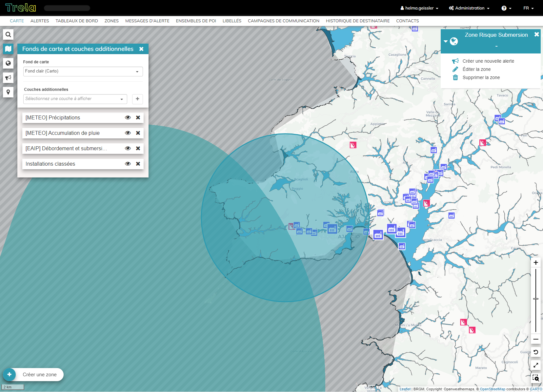Open CAMPAGNES DE COMMUNICATION tab
This screenshot has height=392, width=543.
click(283, 21)
